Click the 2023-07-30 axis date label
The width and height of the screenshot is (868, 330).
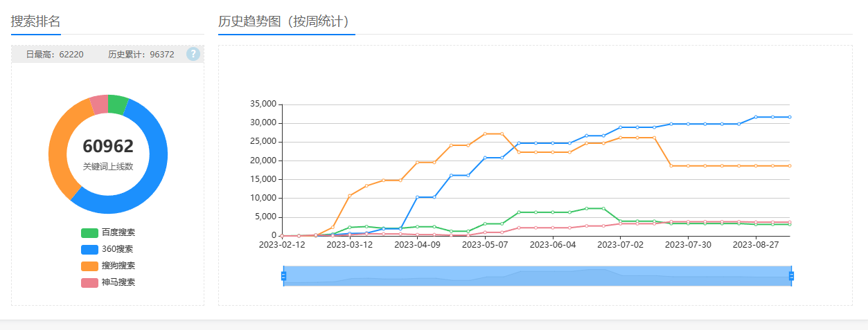click(x=688, y=244)
